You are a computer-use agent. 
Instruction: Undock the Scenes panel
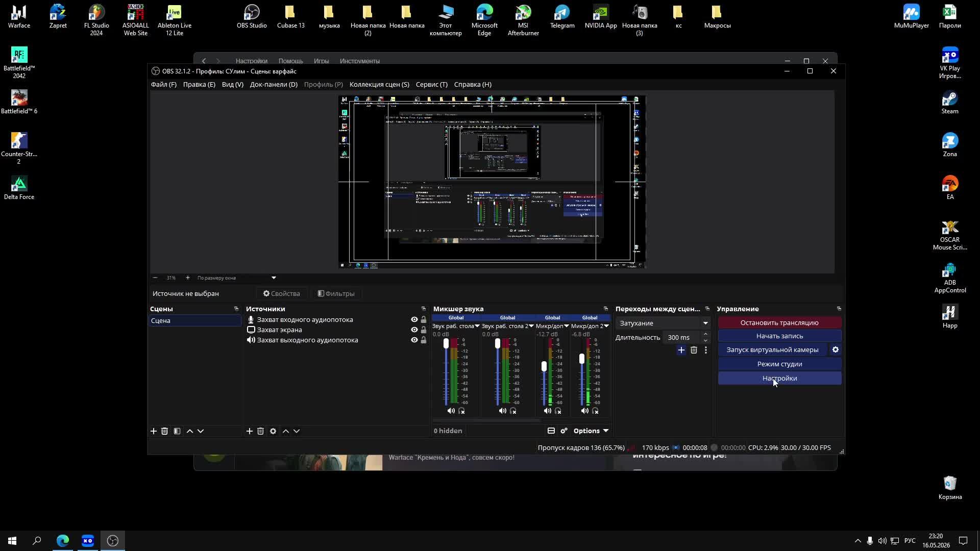[x=236, y=309]
